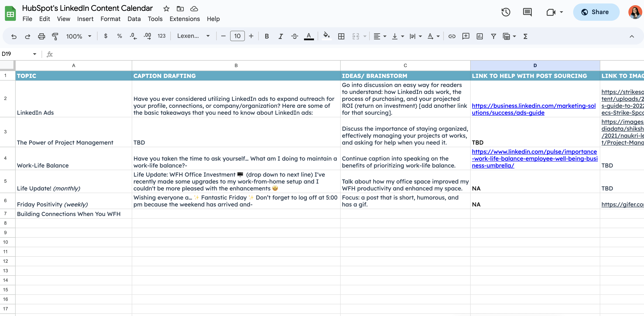Screen dimensions: 644x316
Task: Select the Paint format tool
Action: tap(55, 37)
